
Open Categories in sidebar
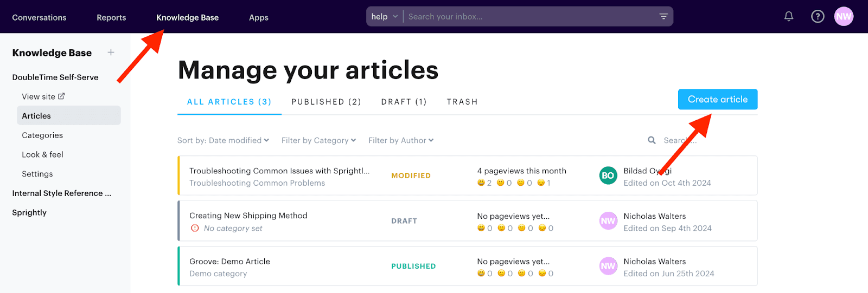click(42, 135)
